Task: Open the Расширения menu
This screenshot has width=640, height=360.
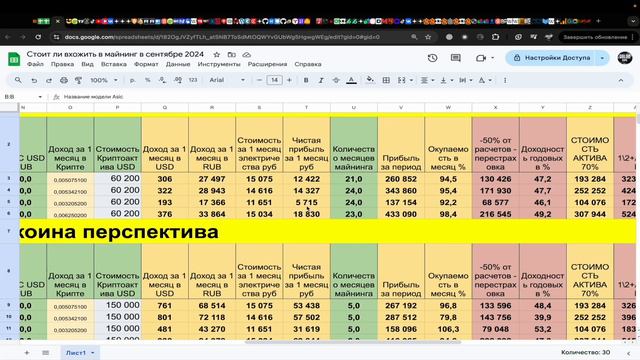Action: 267,64
